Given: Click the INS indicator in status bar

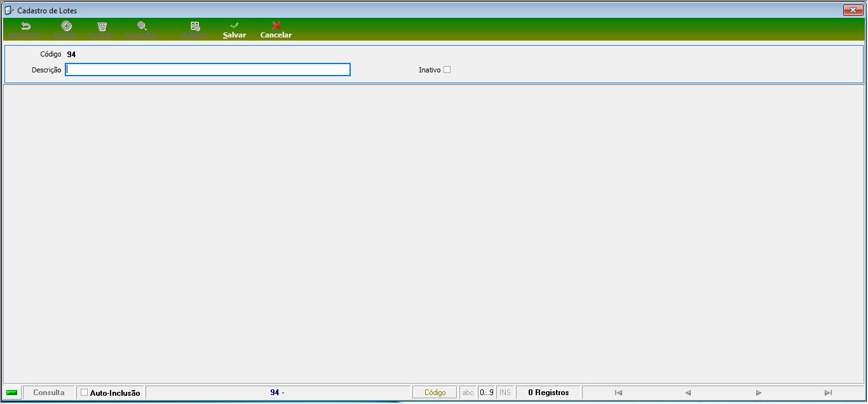Looking at the screenshot, I should pyautogui.click(x=505, y=393).
